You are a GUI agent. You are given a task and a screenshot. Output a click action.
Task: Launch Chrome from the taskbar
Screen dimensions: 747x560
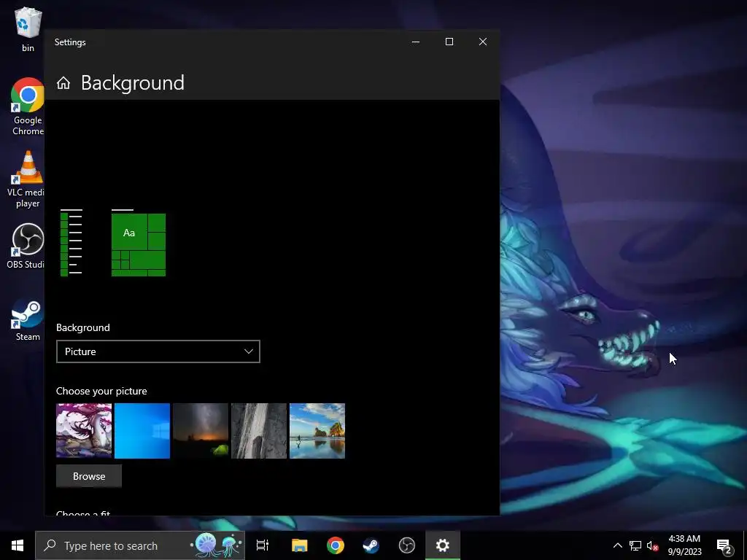point(336,545)
